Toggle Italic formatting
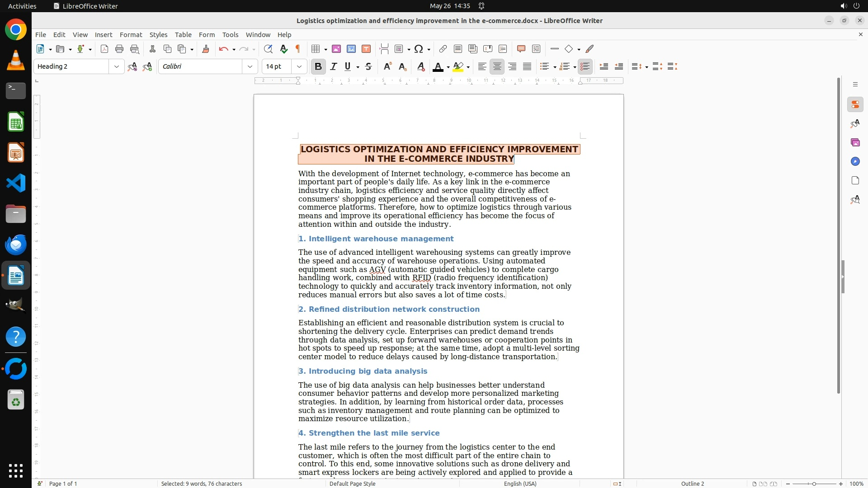This screenshot has height=488, width=868. (x=334, y=66)
